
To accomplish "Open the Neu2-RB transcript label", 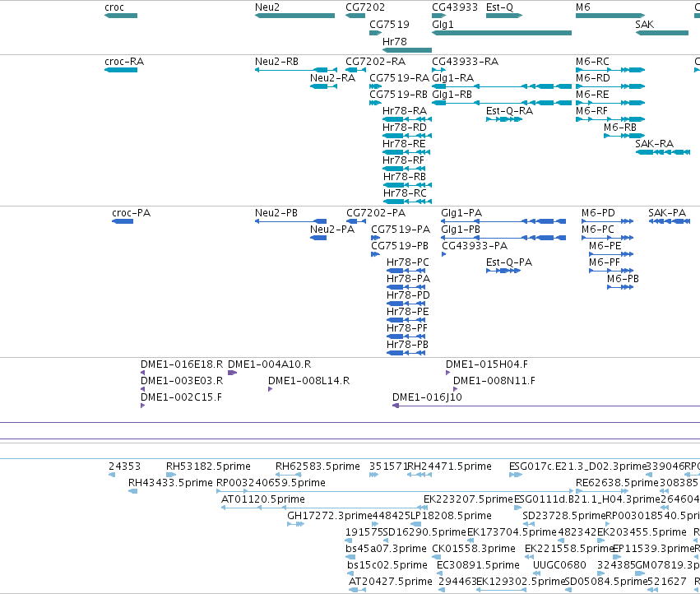I will point(276,62).
